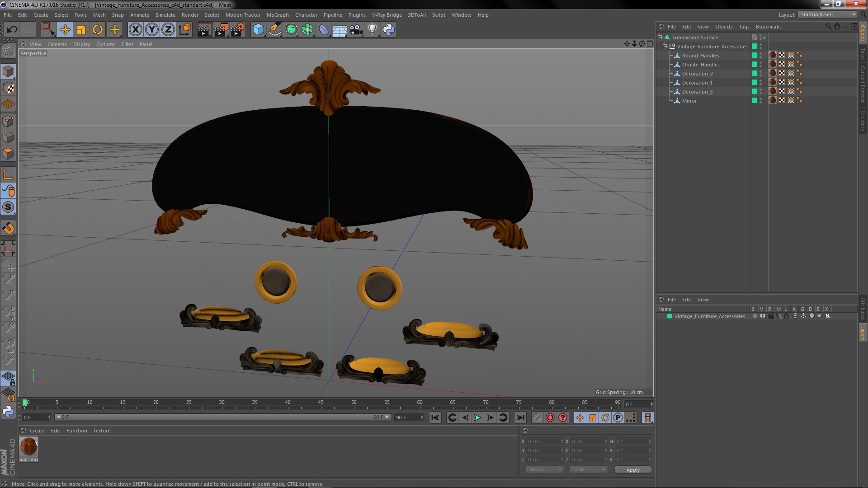868x488 pixels.
Task: Open the deformer objects icon
Action: pyautogui.click(x=324, y=30)
